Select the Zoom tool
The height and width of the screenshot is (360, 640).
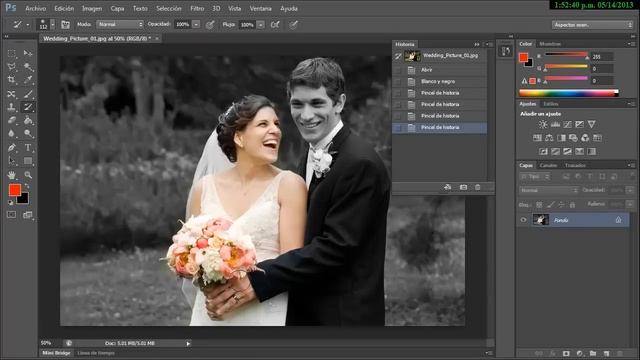click(x=28, y=175)
